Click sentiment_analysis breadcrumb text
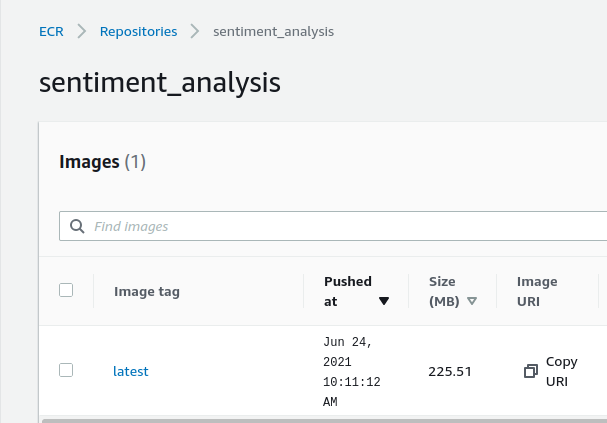The height and width of the screenshot is (423, 607). coord(273,31)
